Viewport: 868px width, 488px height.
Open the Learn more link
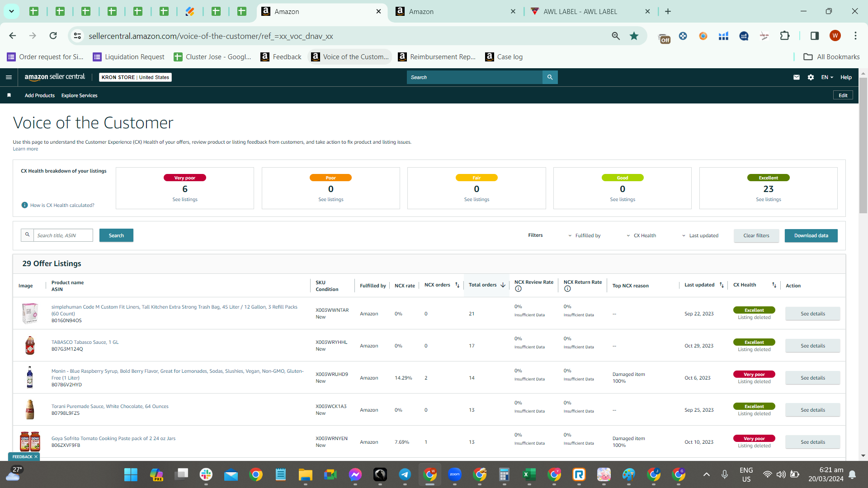coord(25,149)
